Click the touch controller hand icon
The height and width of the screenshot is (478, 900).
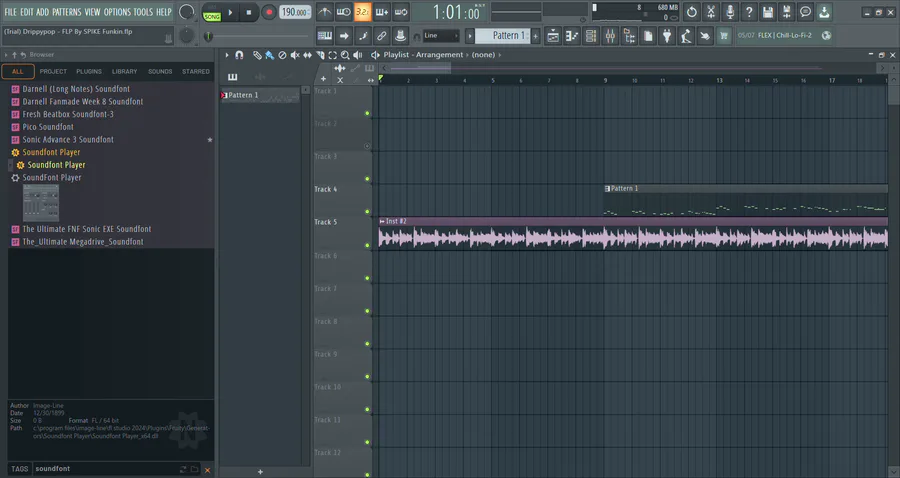point(705,36)
